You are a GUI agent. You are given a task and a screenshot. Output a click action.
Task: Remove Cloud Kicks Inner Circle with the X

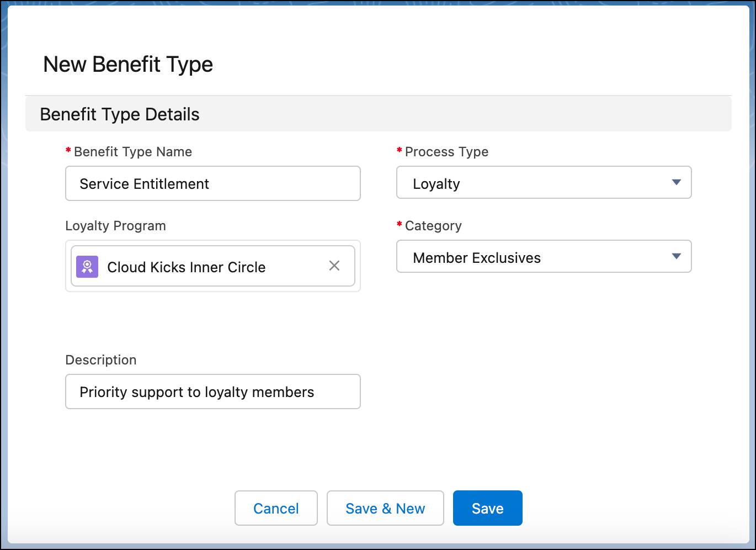point(334,266)
